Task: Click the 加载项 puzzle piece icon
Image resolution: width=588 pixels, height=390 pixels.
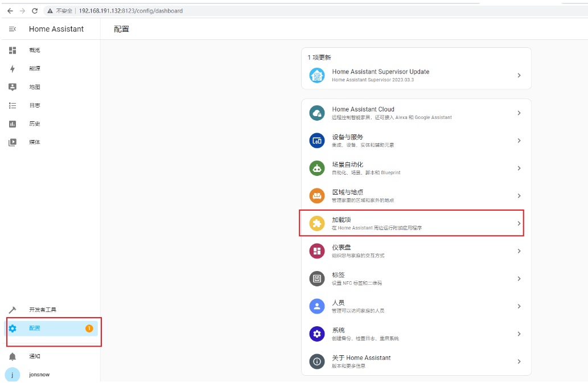Action: pyautogui.click(x=317, y=224)
